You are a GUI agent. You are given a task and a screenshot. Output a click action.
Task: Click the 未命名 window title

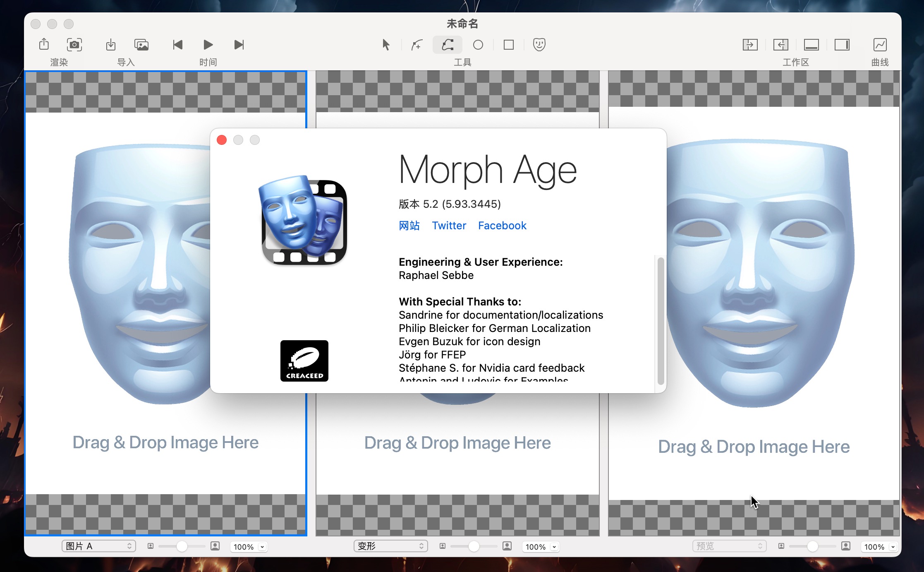tap(462, 24)
